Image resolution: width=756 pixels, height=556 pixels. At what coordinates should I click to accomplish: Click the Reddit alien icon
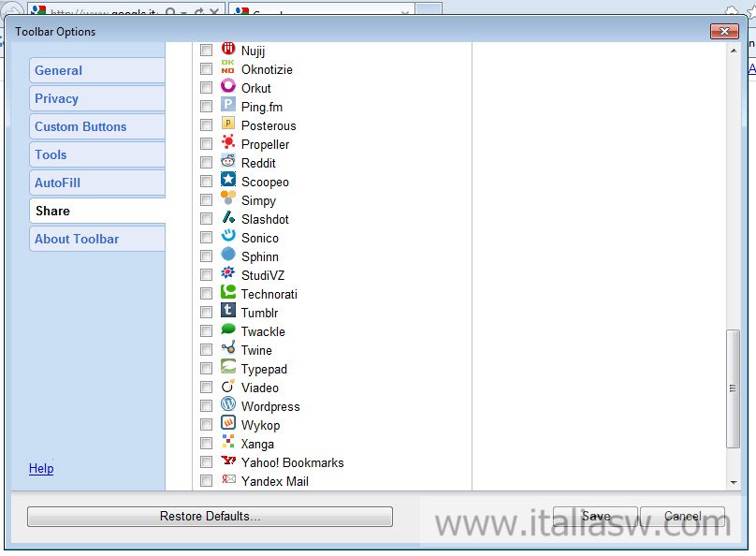(x=228, y=162)
